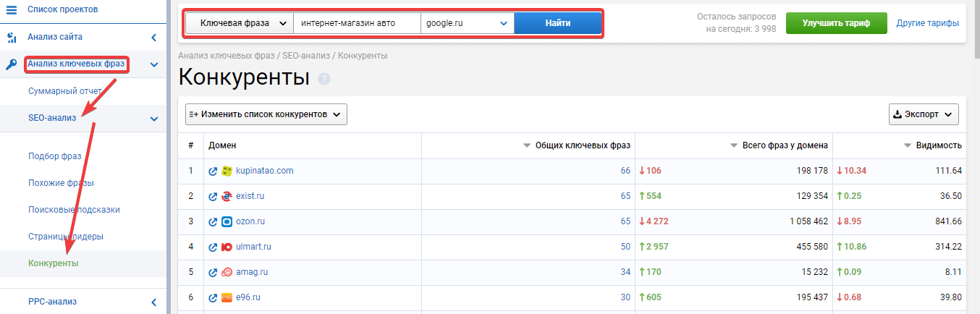Sort by Общих ключевых фраз column
This screenshot has height=314, width=980.
tap(577, 145)
